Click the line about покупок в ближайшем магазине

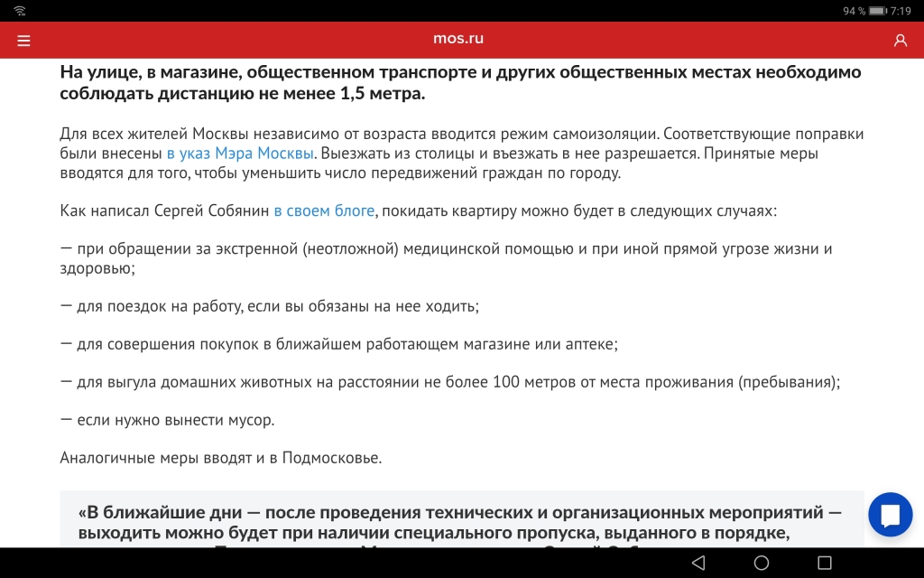click(x=338, y=344)
